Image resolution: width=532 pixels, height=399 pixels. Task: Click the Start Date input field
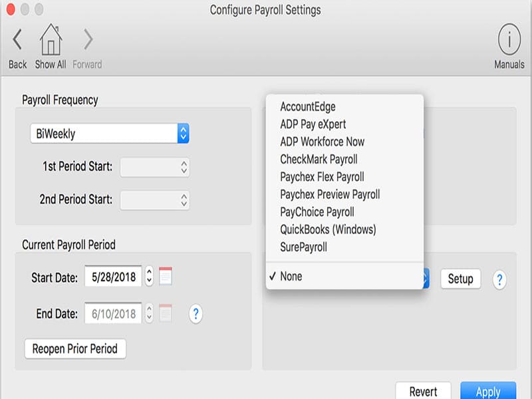point(113,277)
